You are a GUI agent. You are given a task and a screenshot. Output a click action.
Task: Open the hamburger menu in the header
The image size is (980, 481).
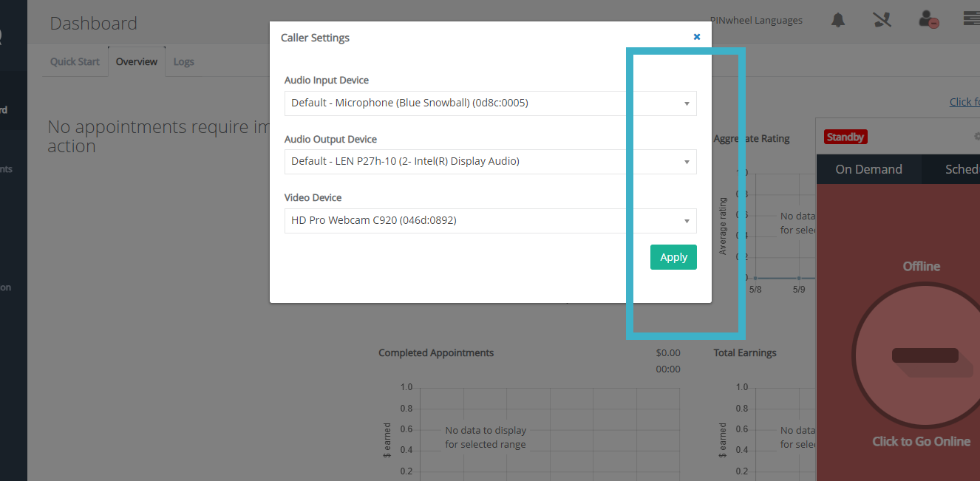[x=972, y=19]
